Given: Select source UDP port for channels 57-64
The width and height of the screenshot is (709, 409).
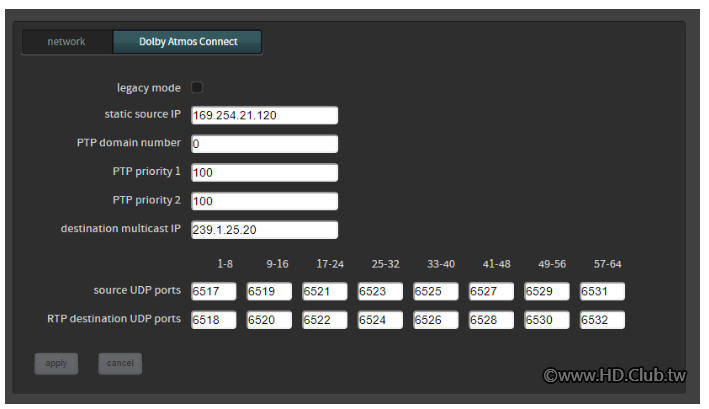Looking at the screenshot, I should click(x=602, y=291).
